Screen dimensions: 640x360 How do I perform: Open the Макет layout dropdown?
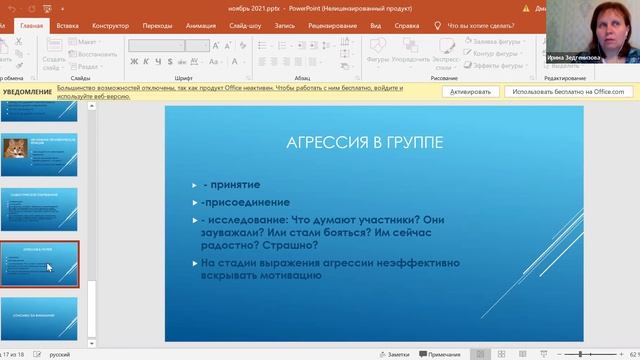click(85, 42)
